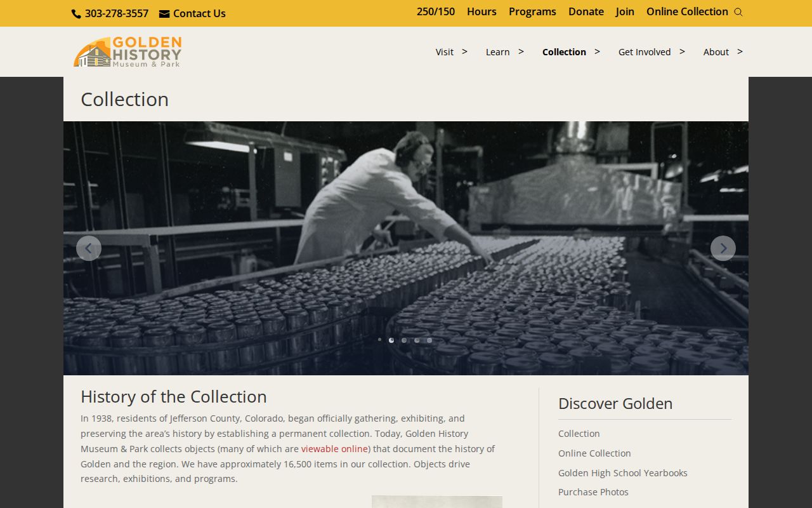Open the About menu item
The image size is (812, 508).
716,52
